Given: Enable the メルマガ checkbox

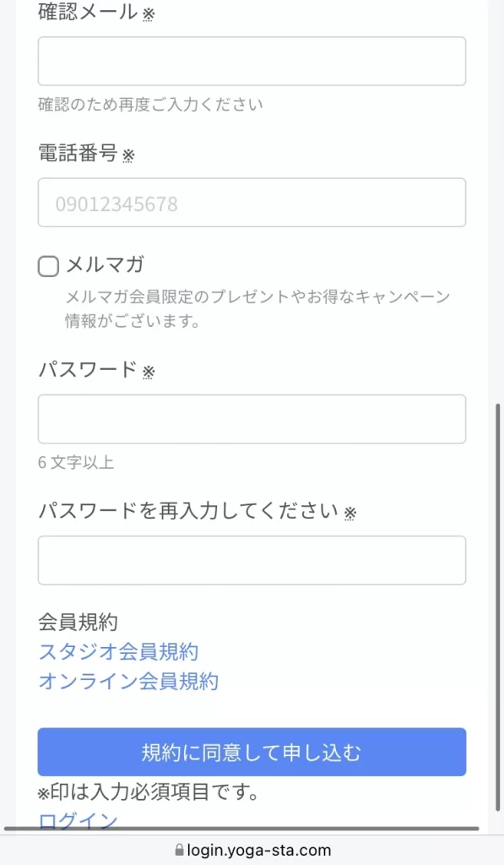Looking at the screenshot, I should [x=48, y=266].
